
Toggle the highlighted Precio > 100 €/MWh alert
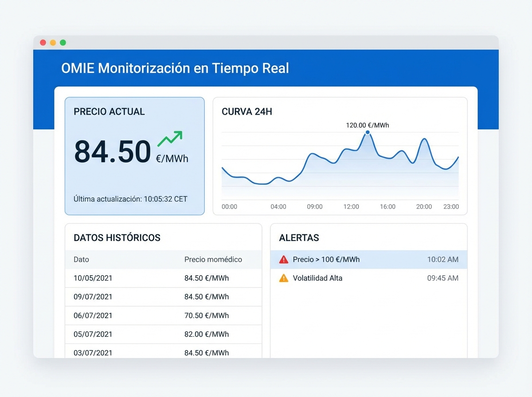[x=369, y=260]
